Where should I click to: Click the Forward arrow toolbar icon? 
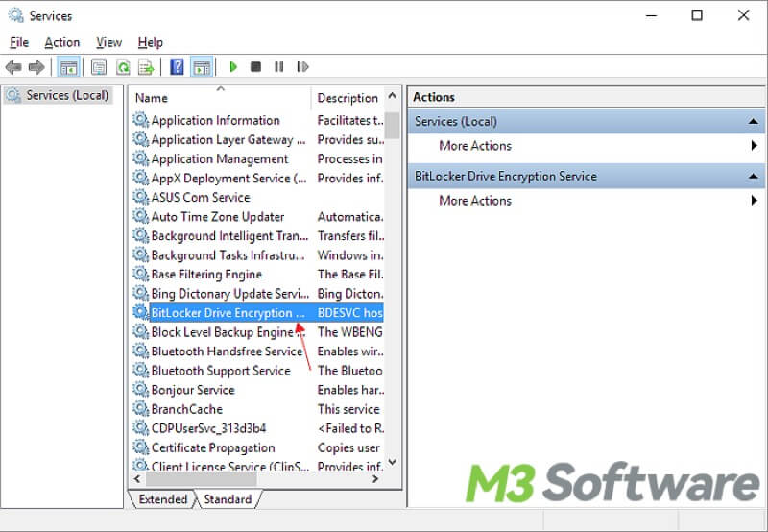[36, 67]
